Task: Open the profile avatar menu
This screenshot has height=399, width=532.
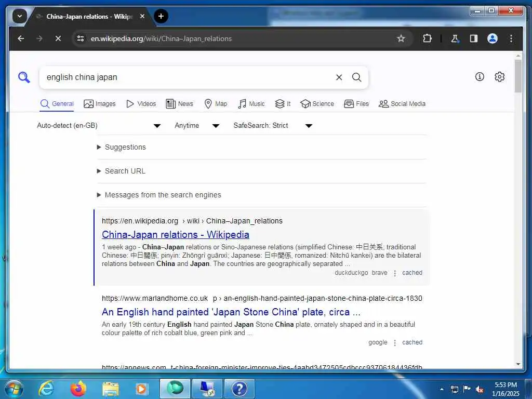Action: pyautogui.click(x=493, y=38)
